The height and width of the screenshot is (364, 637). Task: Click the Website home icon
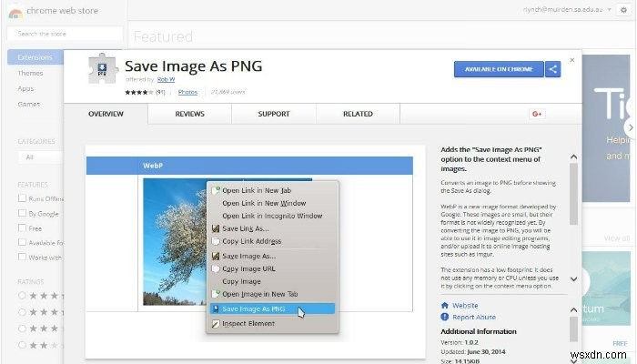pyautogui.click(x=445, y=306)
